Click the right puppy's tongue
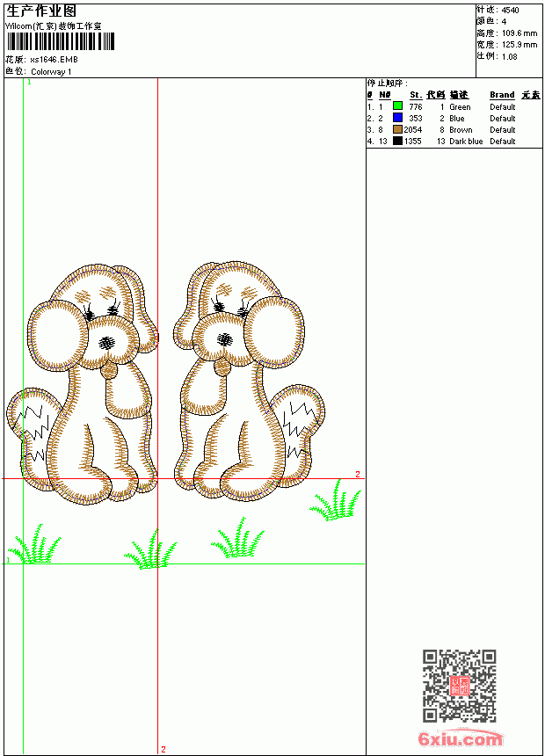This screenshot has height=756, width=545. point(222,367)
